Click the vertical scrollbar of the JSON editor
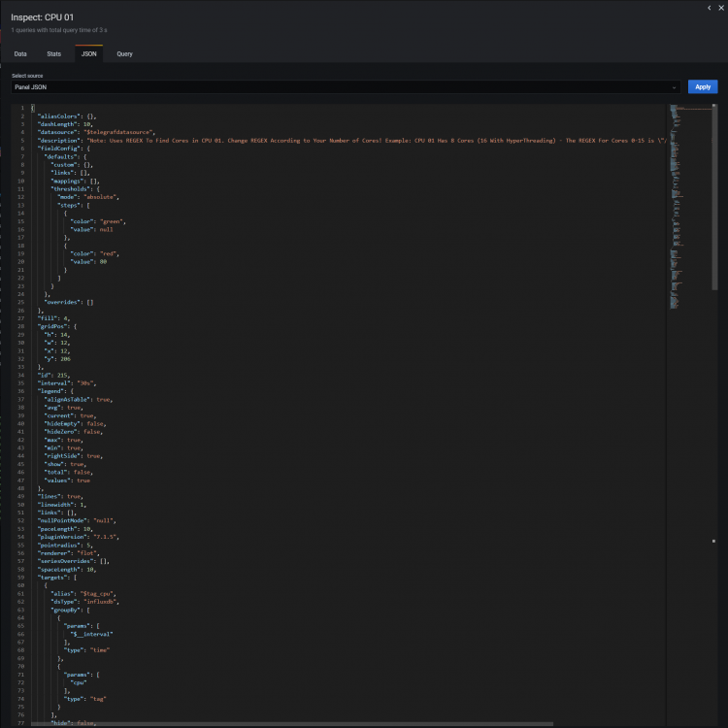Screen dimensions: 728x728 (714, 197)
